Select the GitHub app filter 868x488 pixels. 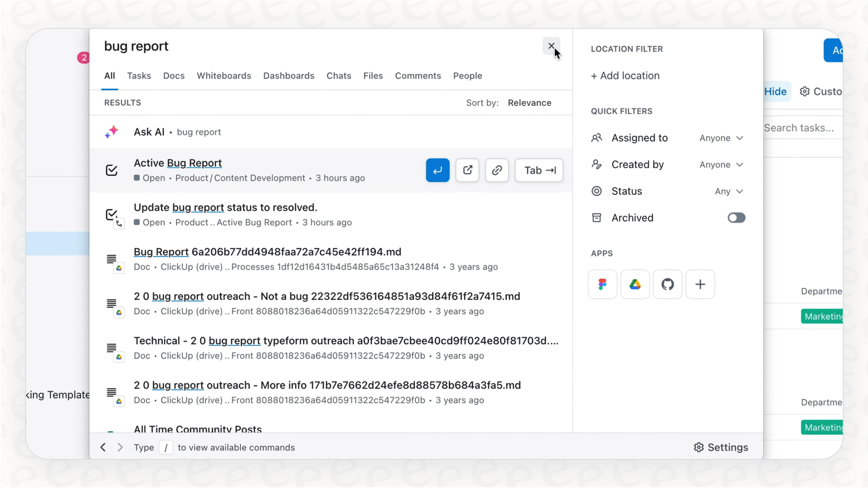click(x=668, y=285)
